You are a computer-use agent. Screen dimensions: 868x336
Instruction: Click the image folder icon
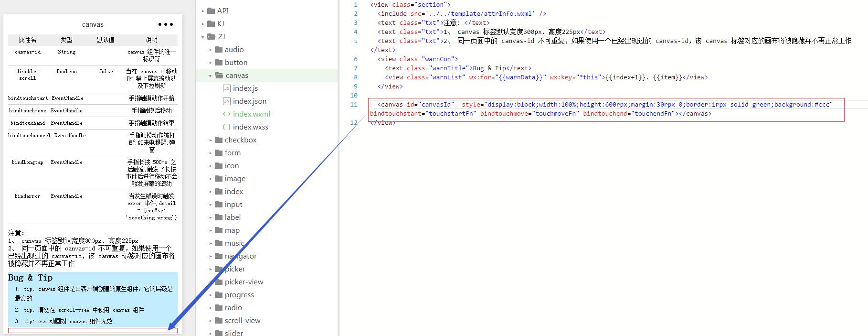[x=219, y=178]
